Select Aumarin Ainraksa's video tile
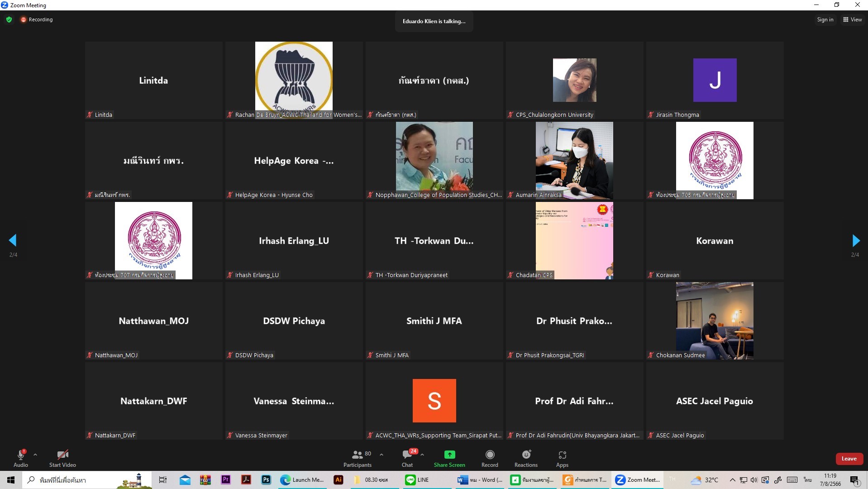Viewport: 868px width, 489px height. coord(574,160)
